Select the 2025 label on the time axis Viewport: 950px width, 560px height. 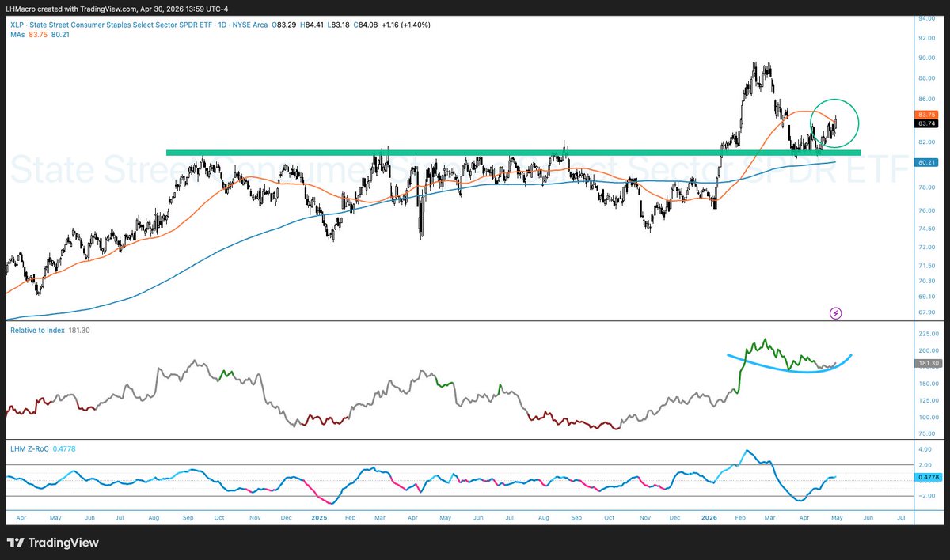[319, 517]
